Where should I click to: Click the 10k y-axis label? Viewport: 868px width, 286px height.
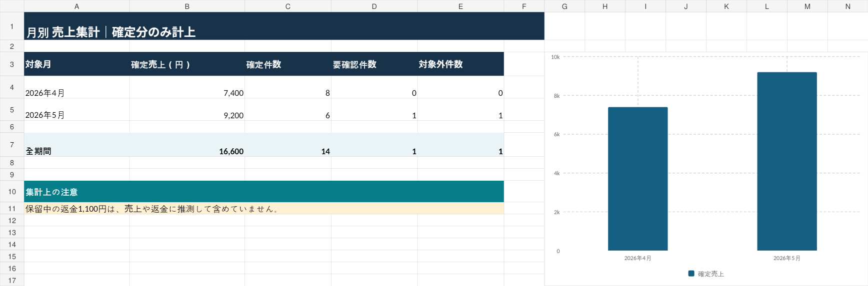[555, 57]
